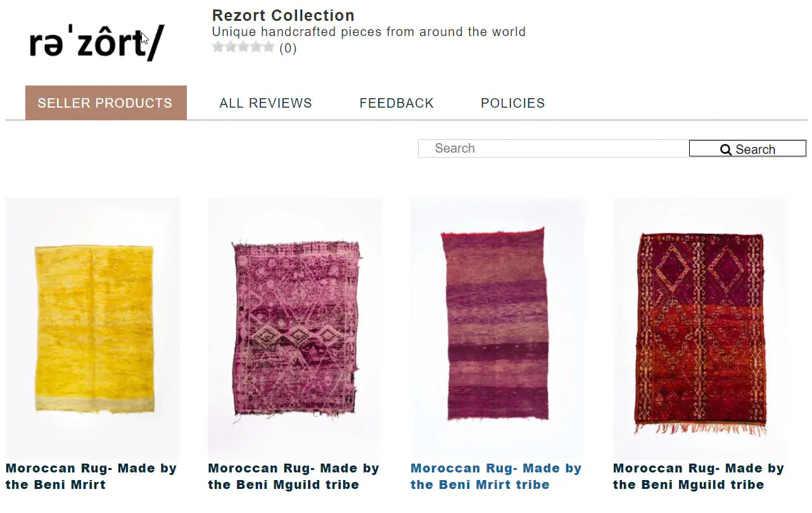Open the Rezort Collection seller title
Viewport: 812px width, 513px height.
point(283,16)
